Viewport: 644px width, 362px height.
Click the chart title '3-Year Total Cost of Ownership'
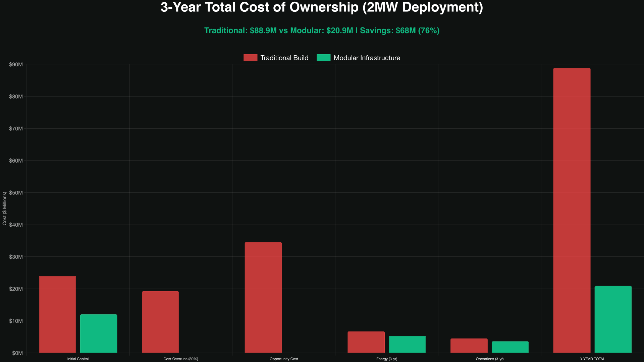tap(322, 7)
